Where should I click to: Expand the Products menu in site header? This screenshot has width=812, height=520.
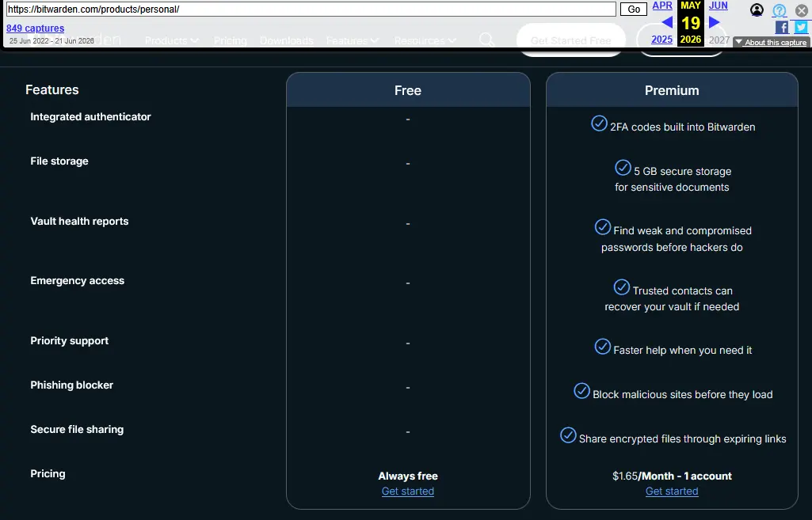click(x=171, y=40)
